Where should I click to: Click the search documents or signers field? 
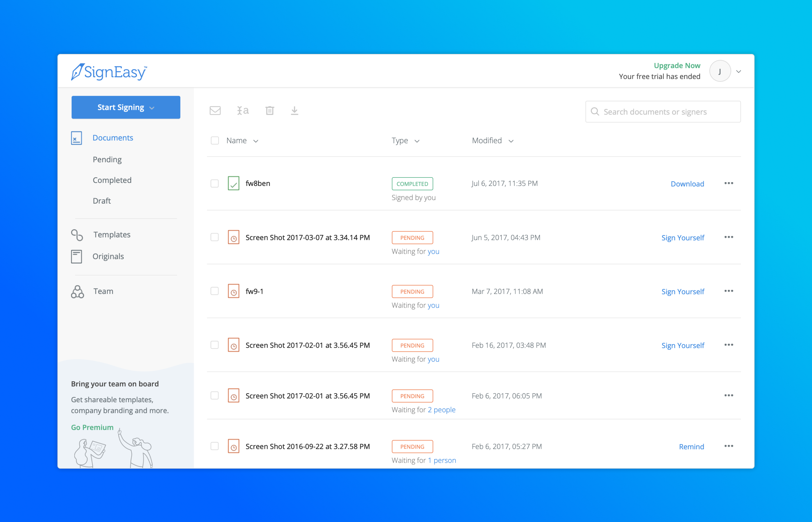[663, 112]
